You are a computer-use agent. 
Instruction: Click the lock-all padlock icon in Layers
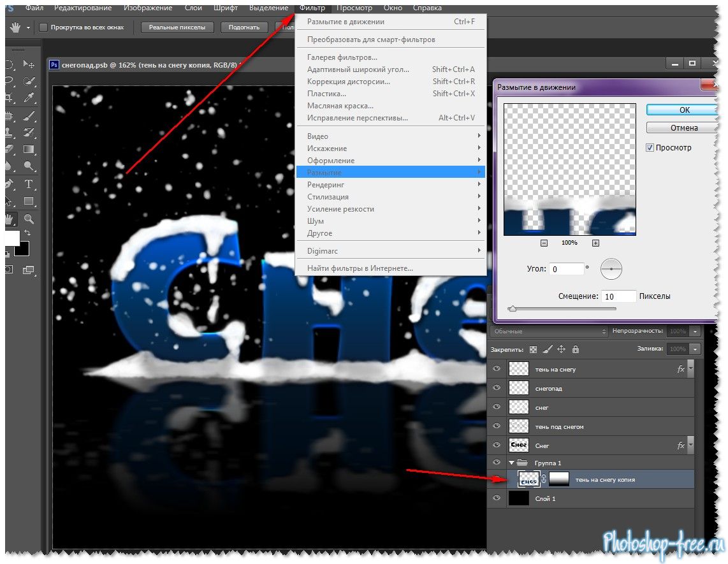point(576,349)
